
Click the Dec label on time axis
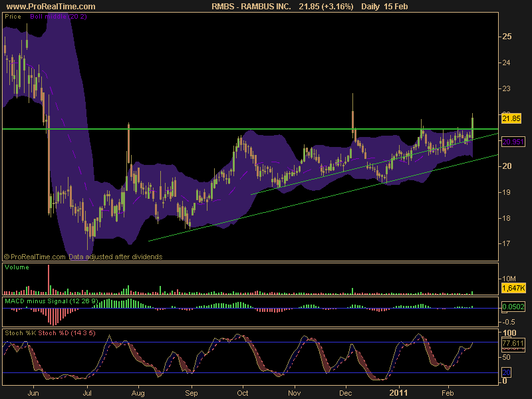[346, 393]
